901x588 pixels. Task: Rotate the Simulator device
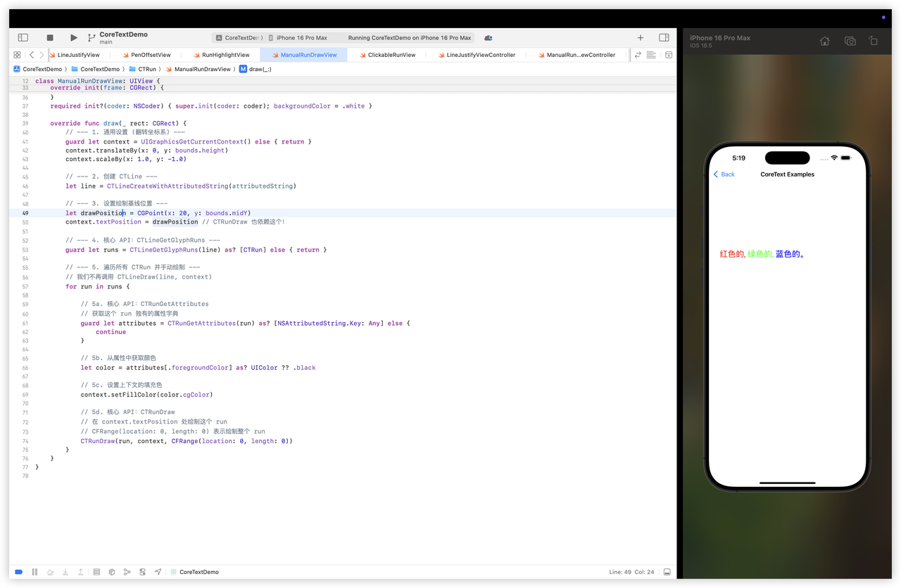coord(874,41)
